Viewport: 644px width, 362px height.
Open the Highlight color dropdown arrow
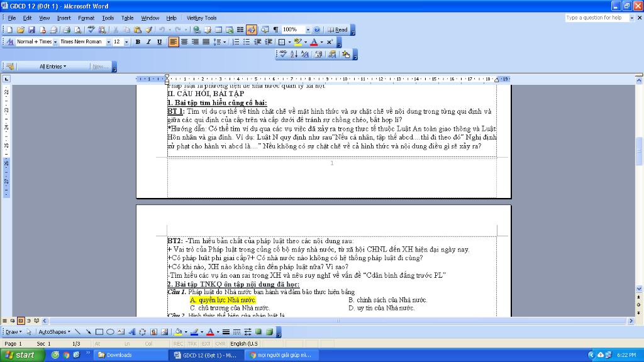[x=306, y=42]
